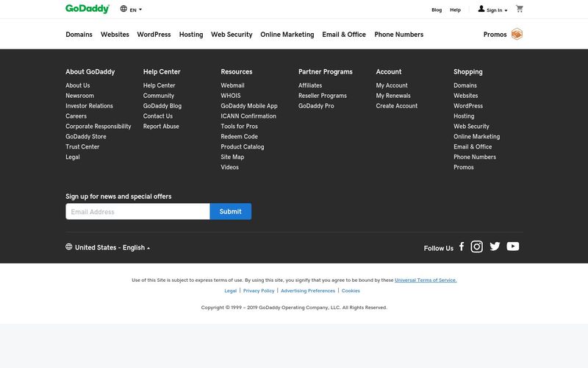Open the Newsroom footer link
The width and height of the screenshot is (588, 368).
[x=80, y=96]
